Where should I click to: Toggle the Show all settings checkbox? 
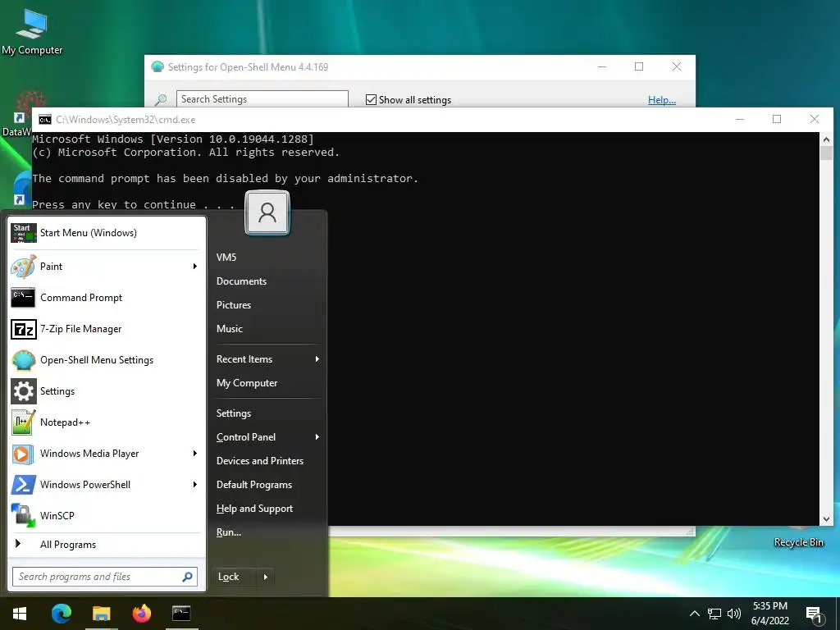click(x=371, y=99)
